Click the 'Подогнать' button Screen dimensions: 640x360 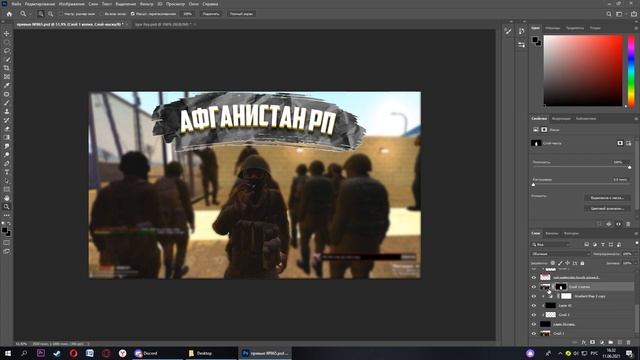point(211,14)
